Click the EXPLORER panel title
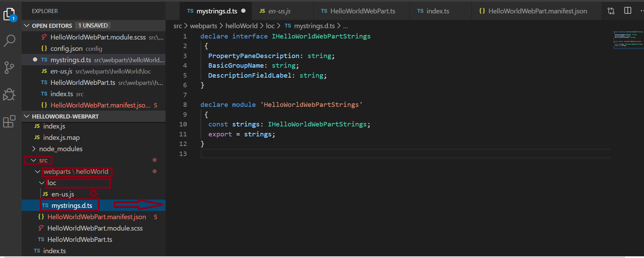 pos(45,11)
